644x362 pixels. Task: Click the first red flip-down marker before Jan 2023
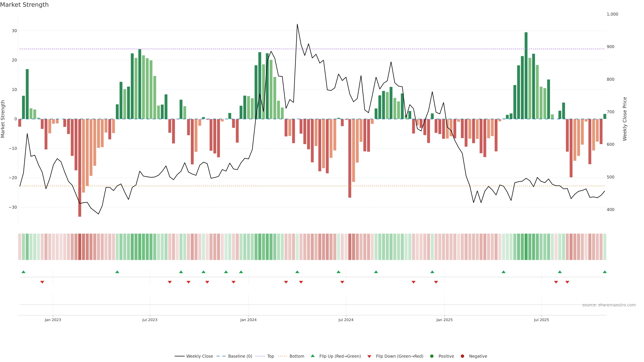click(42, 282)
